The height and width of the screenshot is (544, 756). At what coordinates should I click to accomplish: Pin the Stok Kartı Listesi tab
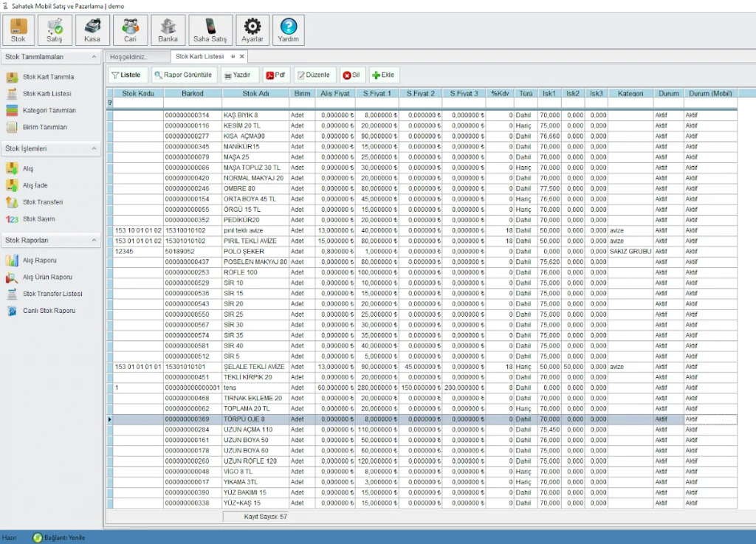point(233,57)
